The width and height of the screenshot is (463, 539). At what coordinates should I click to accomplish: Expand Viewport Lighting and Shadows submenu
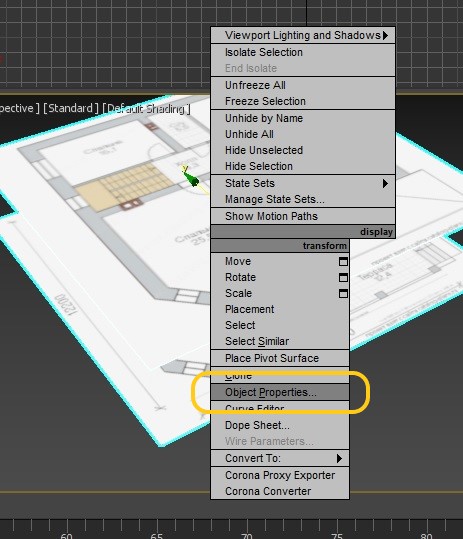click(x=303, y=35)
